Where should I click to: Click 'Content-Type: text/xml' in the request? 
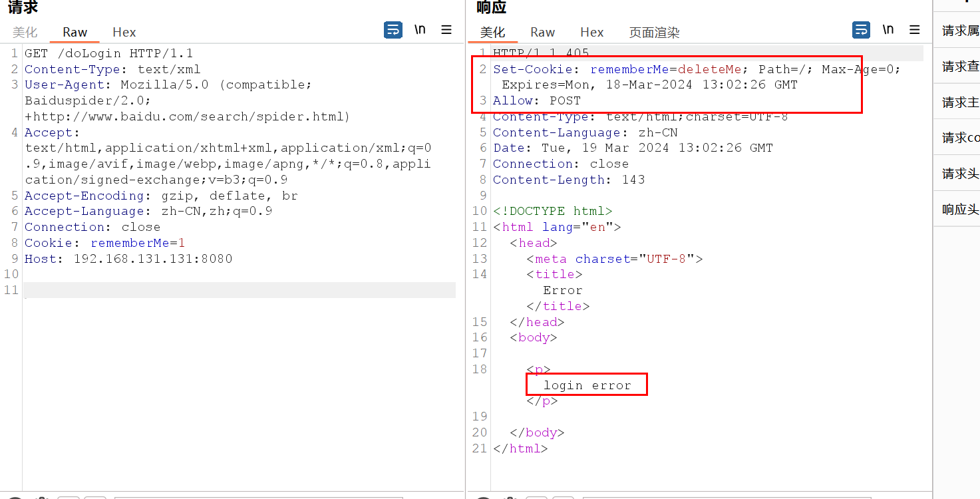click(112, 69)
